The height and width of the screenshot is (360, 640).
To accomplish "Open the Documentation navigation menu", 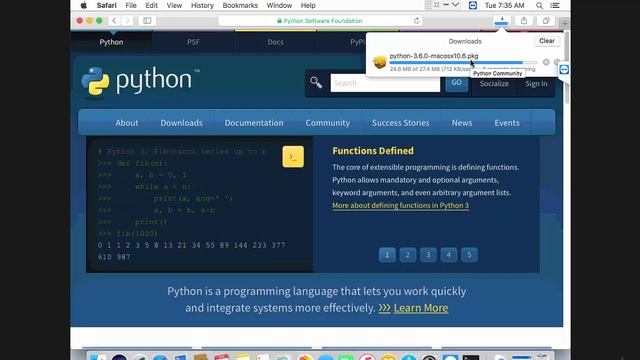I will pyautogui.click(x=254, y=123).
